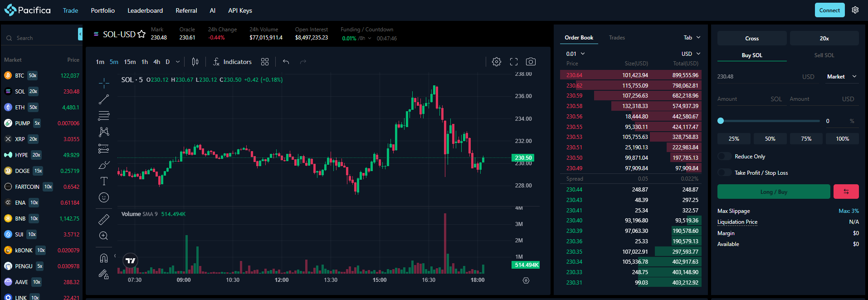Click the Connect wallet button
The height and width of the screenshot is (300, 868).
tap(829, 10)
